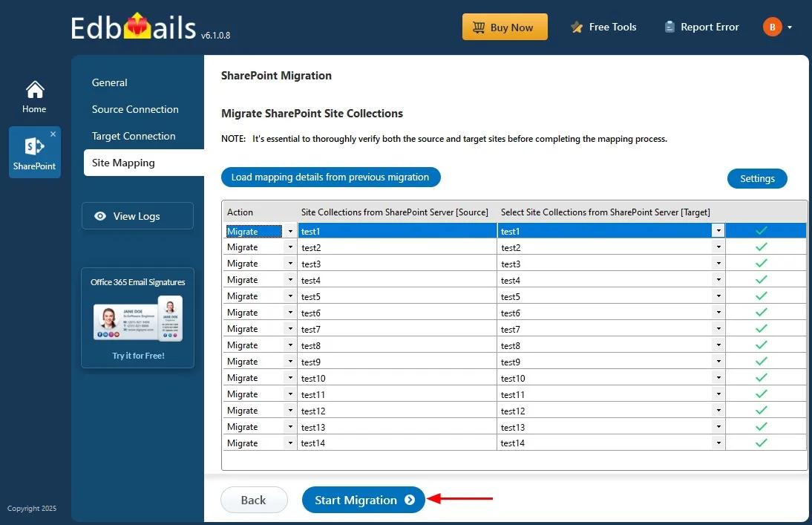The image size is (812, 525).
Task: Expand Action dropdown for test1 row
Action: pos(290,231)
